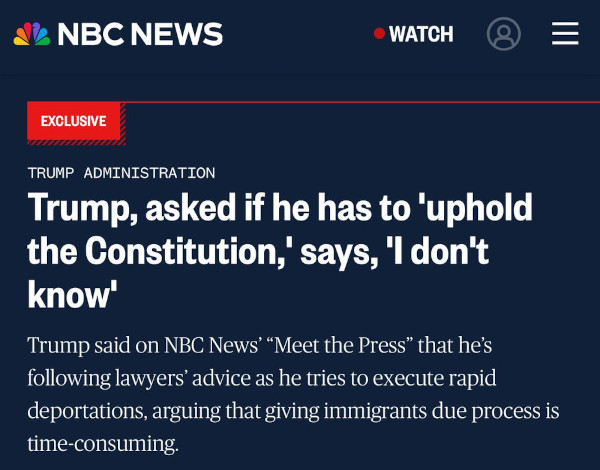Screen dimensions: 600x470
Task: Select the NBC NEWS wordmark
Action: [x=140, y=34]
